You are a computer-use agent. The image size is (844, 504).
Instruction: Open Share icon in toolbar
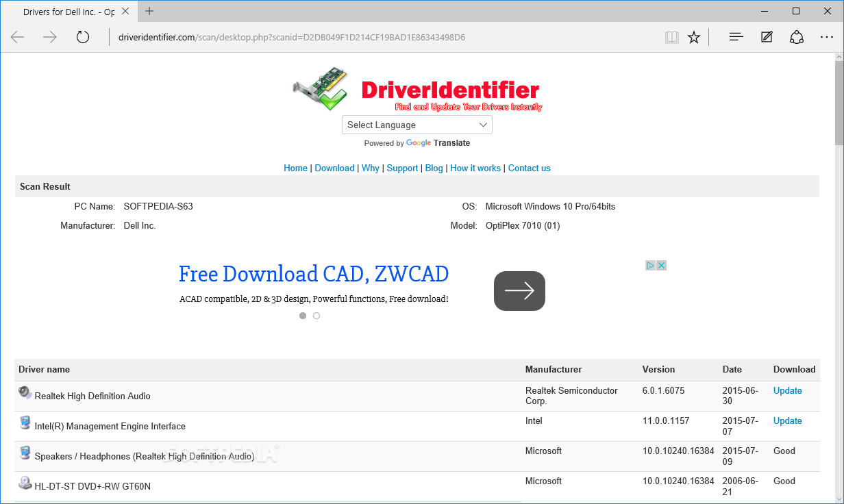797,37
